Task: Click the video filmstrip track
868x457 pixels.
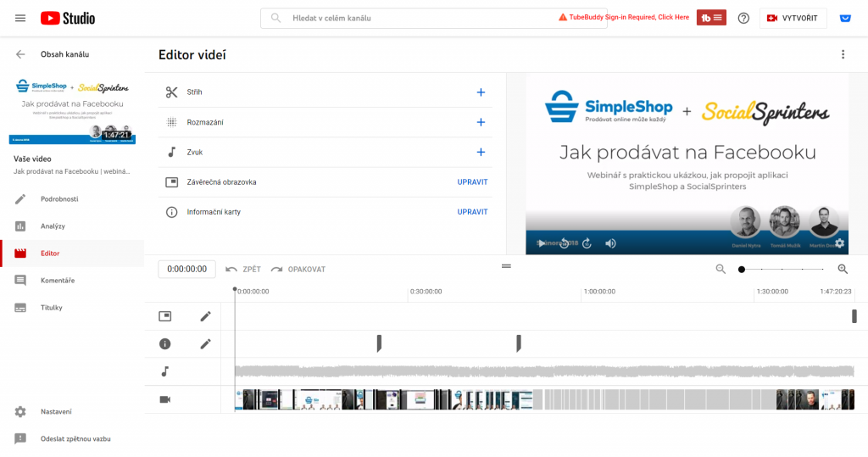Action: tap(544, 399)
